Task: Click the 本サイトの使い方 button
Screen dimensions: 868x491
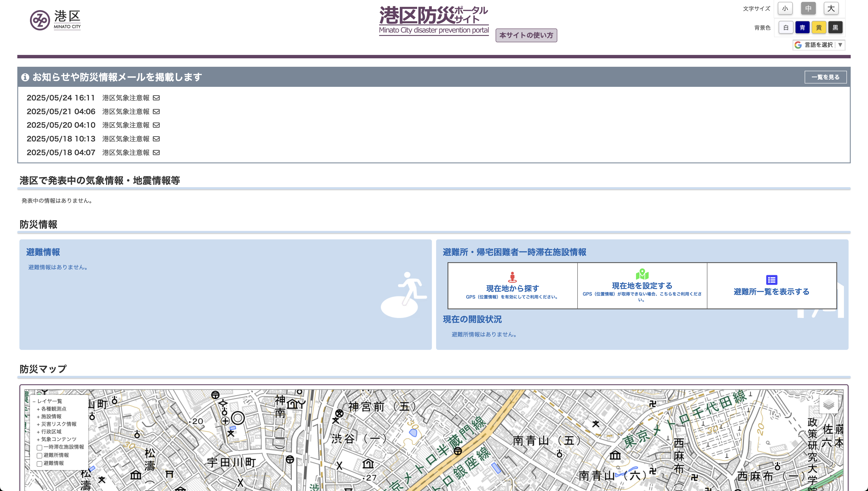Action: 526,35
